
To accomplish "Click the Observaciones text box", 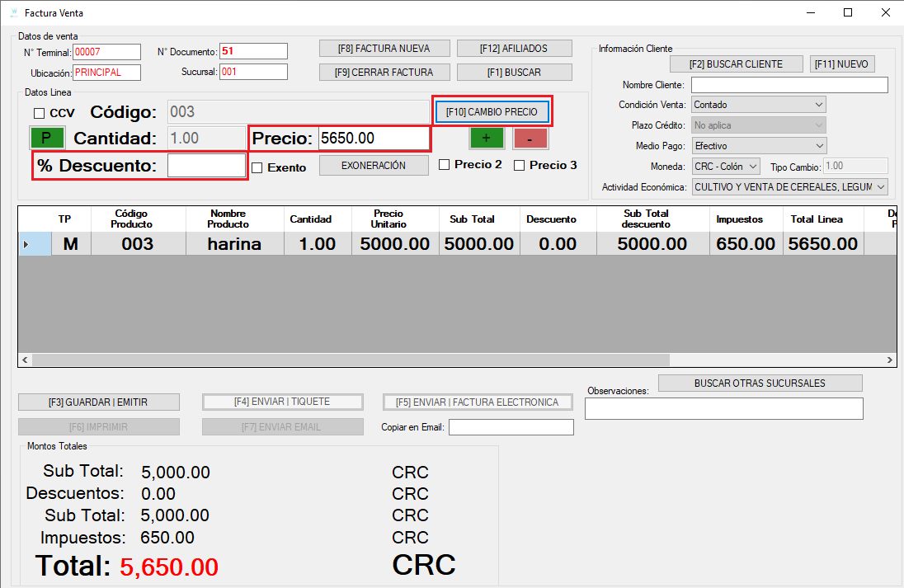I will coord(724,409).
